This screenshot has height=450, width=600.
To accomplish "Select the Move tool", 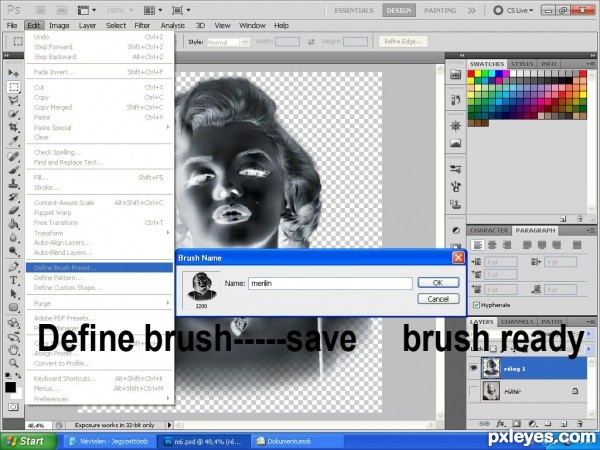I will pos(13,73).
